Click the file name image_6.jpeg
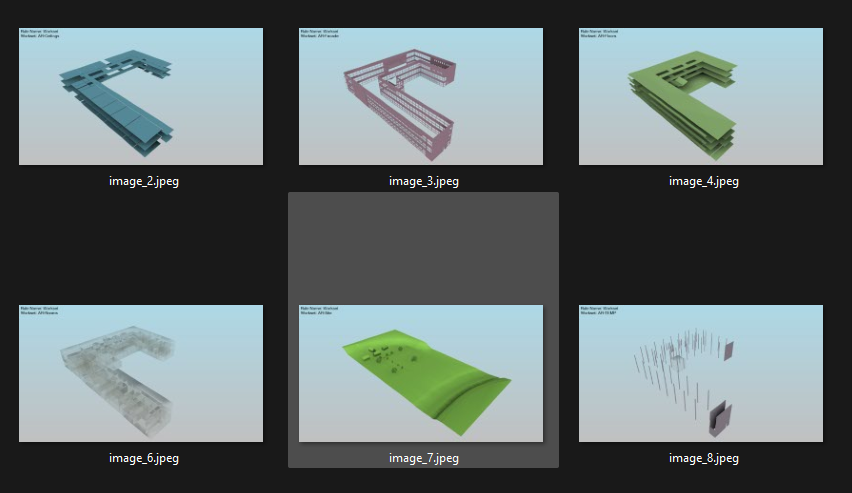 tap(144, 458)
